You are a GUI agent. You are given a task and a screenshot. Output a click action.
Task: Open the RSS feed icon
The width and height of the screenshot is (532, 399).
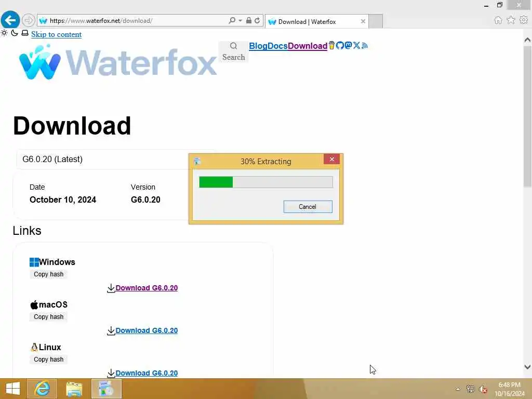point(364,46)
